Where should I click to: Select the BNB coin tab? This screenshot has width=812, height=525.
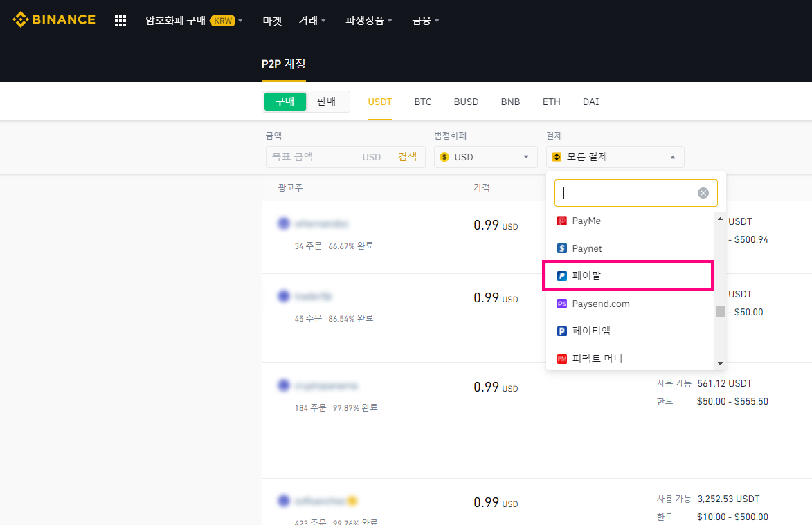click(x=510, y=102)
